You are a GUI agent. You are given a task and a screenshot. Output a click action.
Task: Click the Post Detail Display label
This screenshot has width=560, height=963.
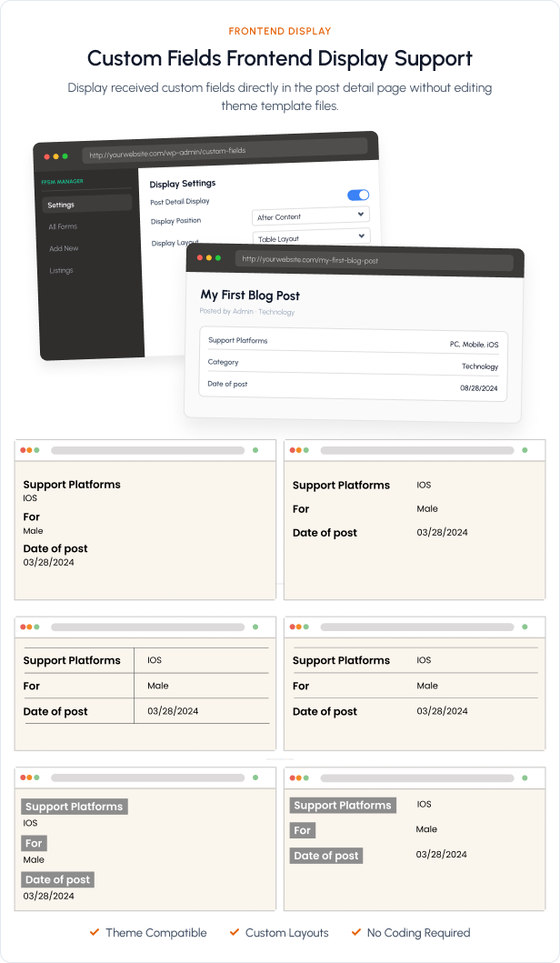click(x=180, y=202)
